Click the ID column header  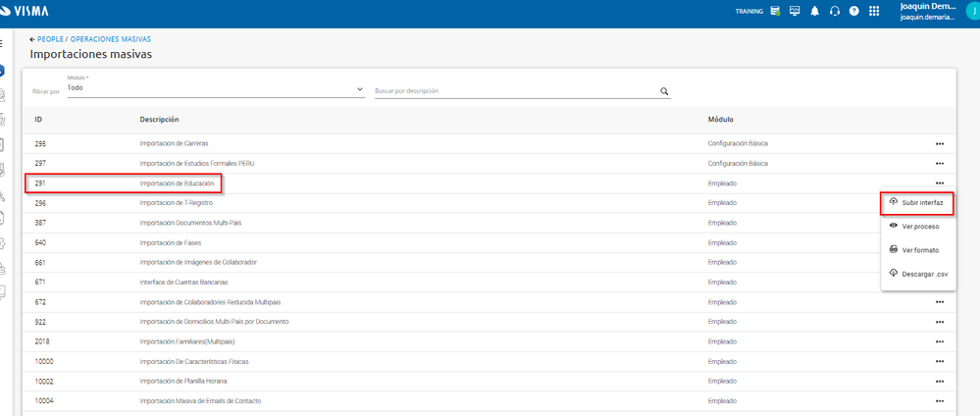click(x=39, y=119)
